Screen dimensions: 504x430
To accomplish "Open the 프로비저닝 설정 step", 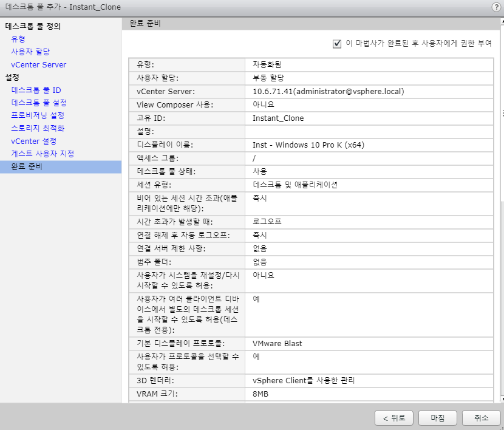I will pos(38,115).
